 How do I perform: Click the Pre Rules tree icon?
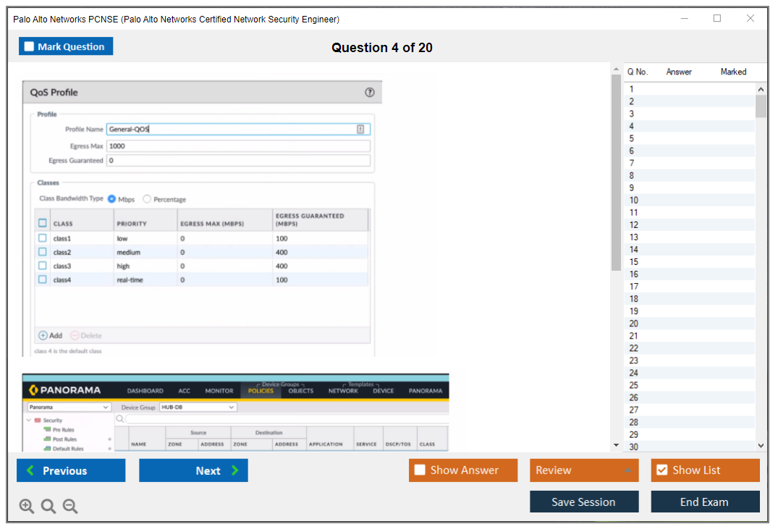[x=47, y=430]
